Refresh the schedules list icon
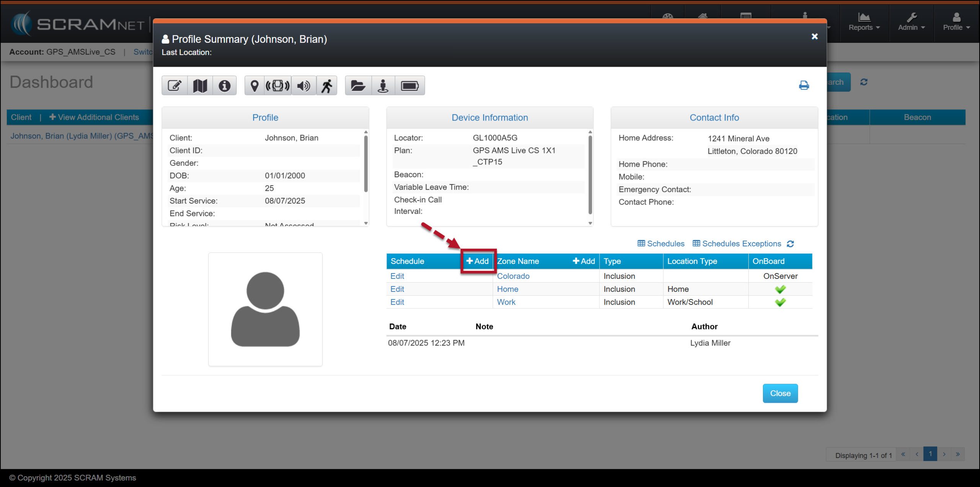The width and height of the screenshot is (980, 487). click(x=791, y=244)
